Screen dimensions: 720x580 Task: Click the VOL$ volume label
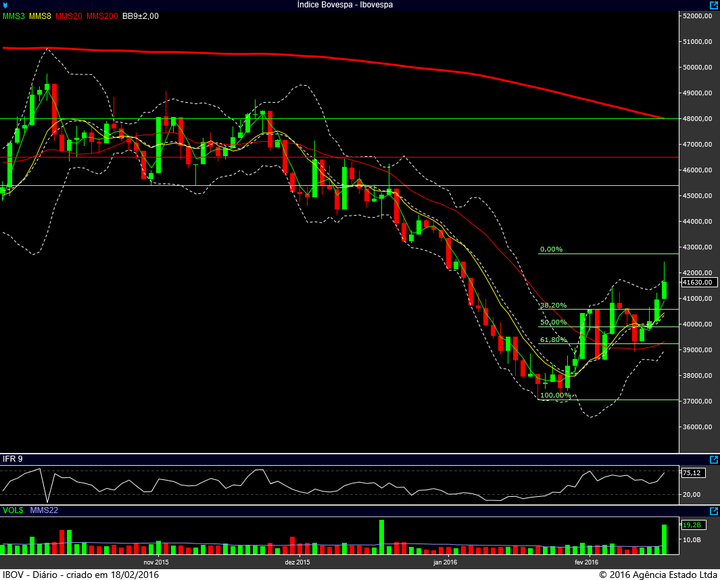[x=13, y=510]
